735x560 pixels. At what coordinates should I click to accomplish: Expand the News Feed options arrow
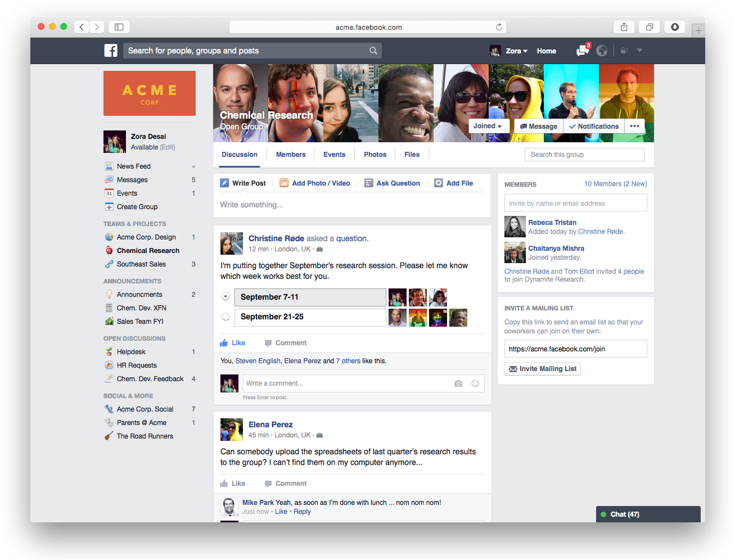coord(193,166)
